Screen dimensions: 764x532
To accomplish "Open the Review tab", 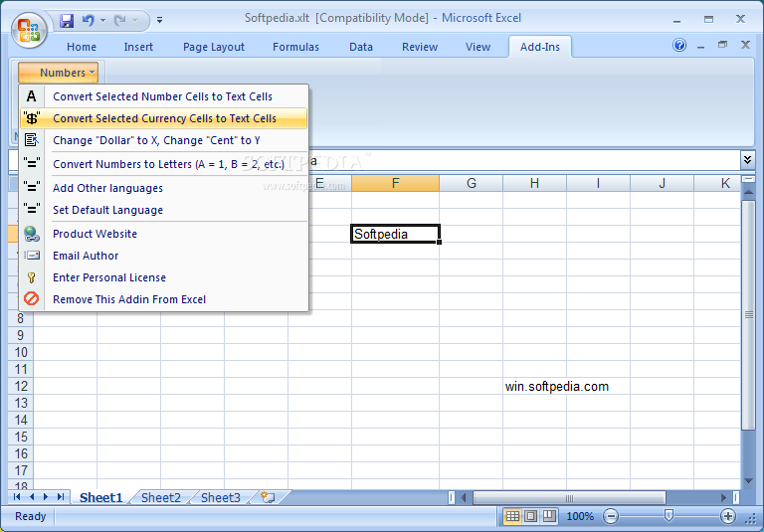I will (420, 47).
